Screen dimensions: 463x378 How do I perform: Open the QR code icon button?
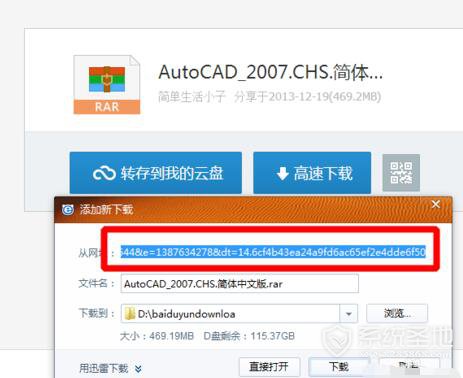pyautogui.click(x=401, y=173)
